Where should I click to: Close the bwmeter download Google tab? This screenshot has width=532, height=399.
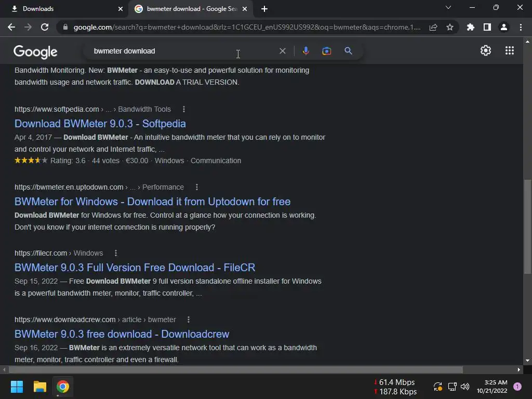tap(245, 9)
